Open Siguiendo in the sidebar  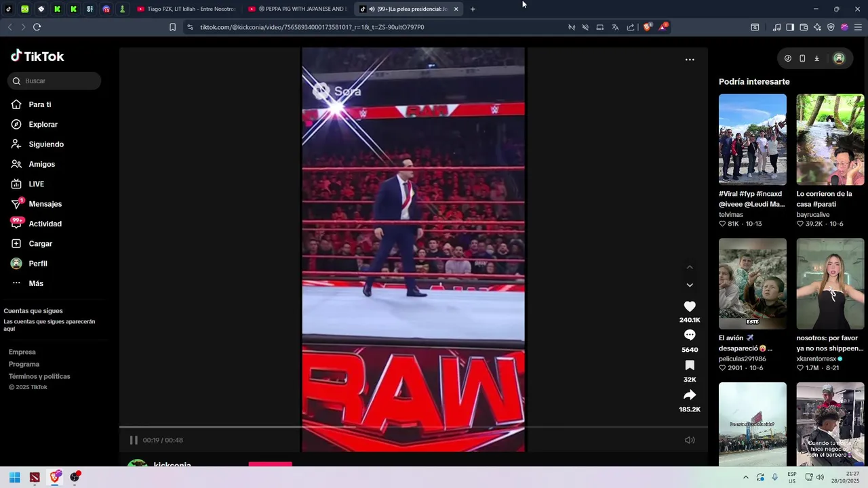pyautogui.click(x=37, y=144)
